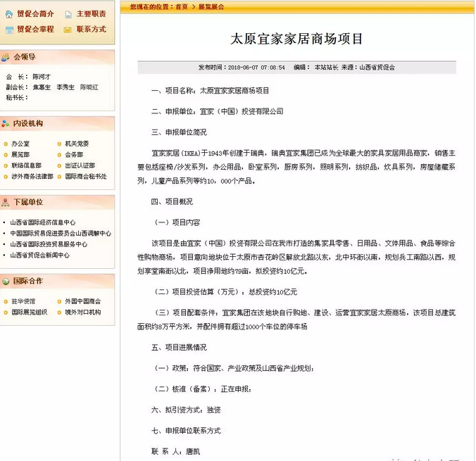Click 内设机构 section header
The image size is (476, 461).
[x=28, y=123]
